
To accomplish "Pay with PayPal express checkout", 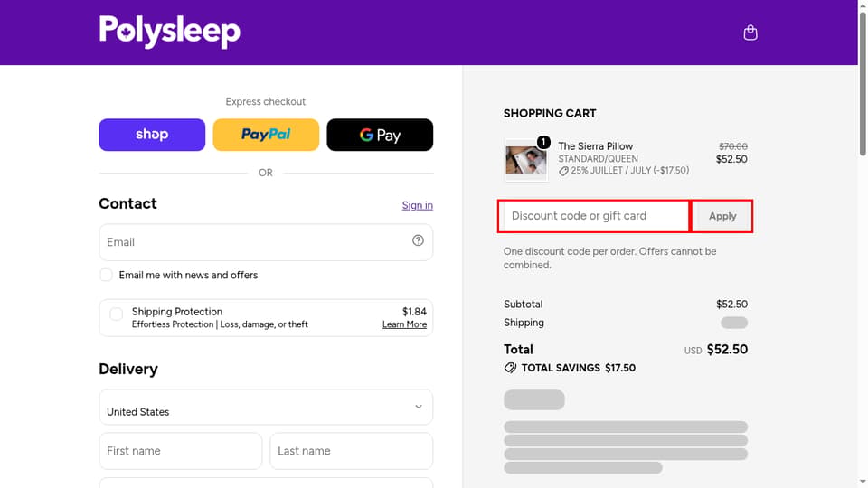I will pos(266,135).
